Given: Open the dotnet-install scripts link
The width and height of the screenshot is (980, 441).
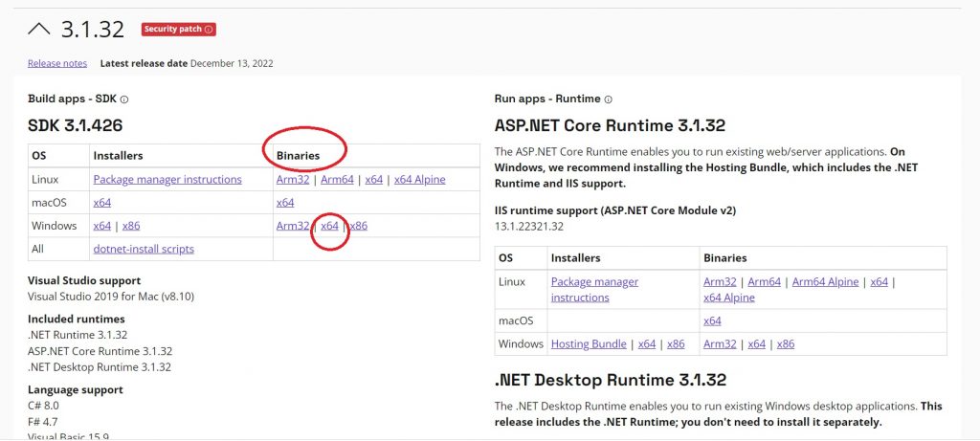Looking at the screenshot, I should pyautogui.click(x=144, y=249).
